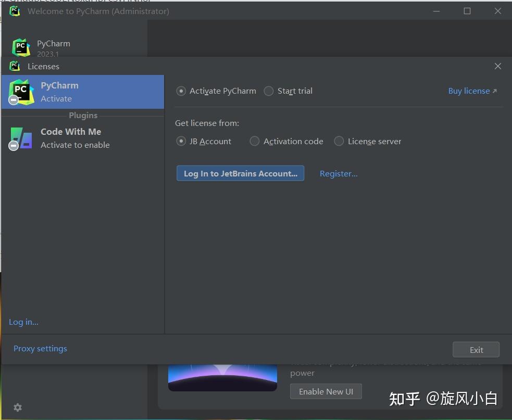Maximize the Welcome to PyCharm window
The width and height of the screenshot is (512, 420).
click(x=467, y=11)
